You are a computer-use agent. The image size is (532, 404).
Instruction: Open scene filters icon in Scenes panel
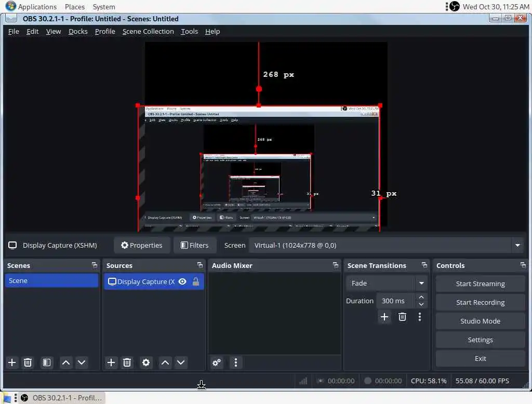pos(47,362)
